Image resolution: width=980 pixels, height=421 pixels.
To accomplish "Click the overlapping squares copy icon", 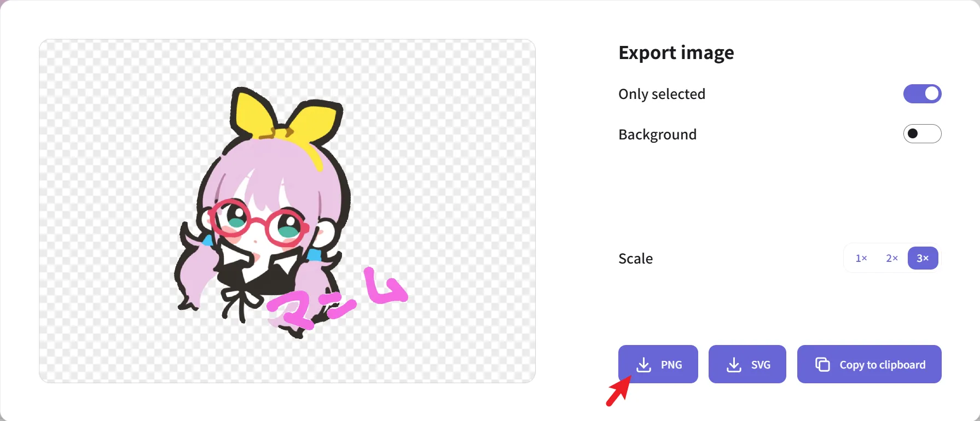I will (822, 364).
